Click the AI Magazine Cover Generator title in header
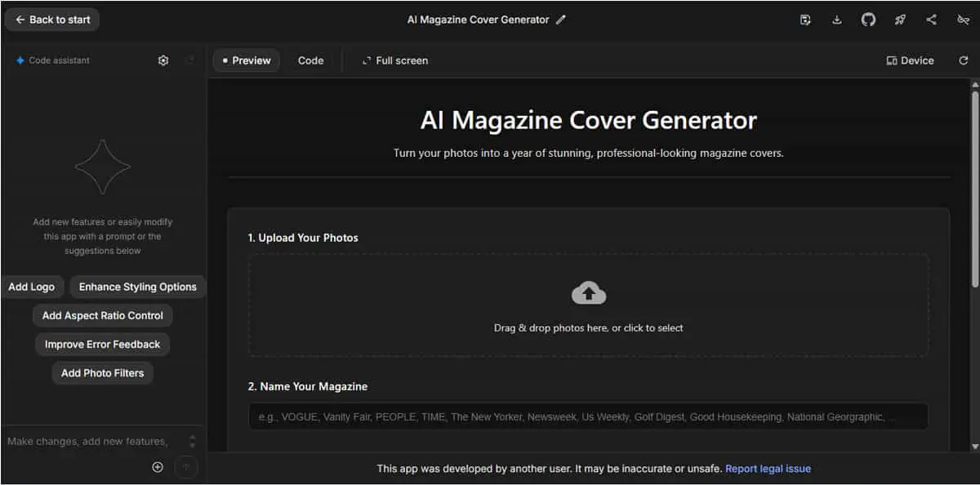The width and height of the screenshot is (980, 485). (x=478, y=20)
